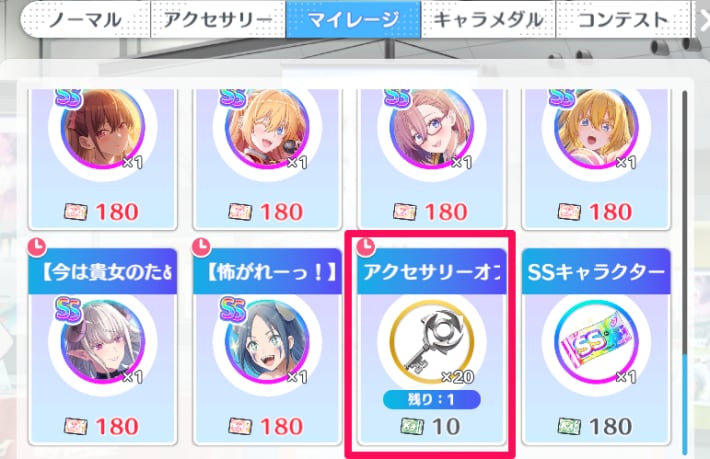
Task: Select the glasses-wearing pink-haired SS character
Action: coord(432,129)
